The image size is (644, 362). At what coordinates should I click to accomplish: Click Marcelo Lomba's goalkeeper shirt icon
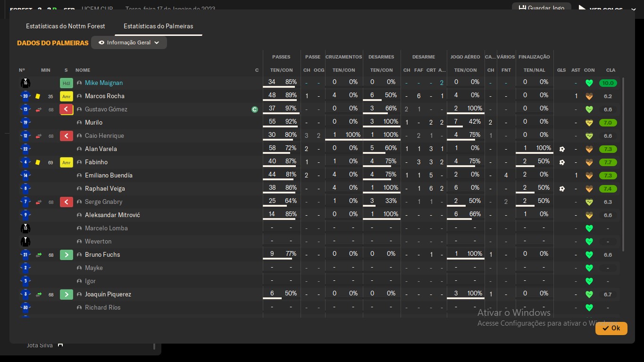(x=25, y=228)
